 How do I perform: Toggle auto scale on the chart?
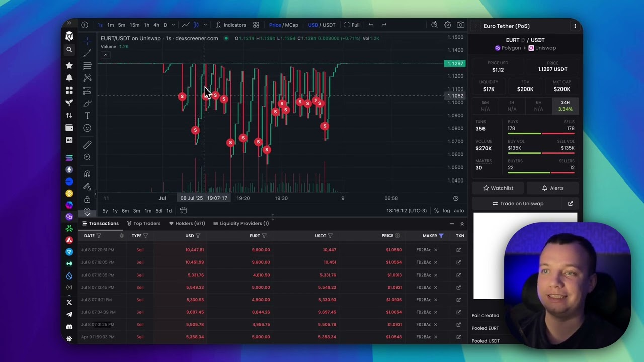click(x=459, y=211)
